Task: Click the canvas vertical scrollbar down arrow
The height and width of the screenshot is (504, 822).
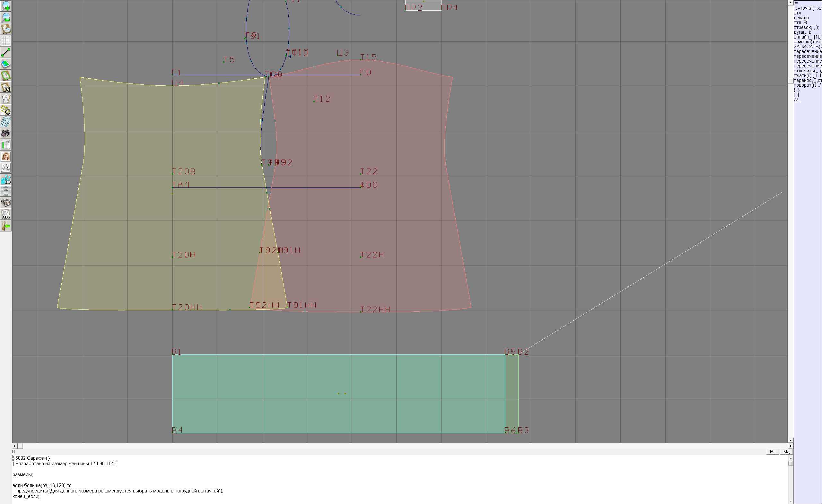Action: point(791,440)
